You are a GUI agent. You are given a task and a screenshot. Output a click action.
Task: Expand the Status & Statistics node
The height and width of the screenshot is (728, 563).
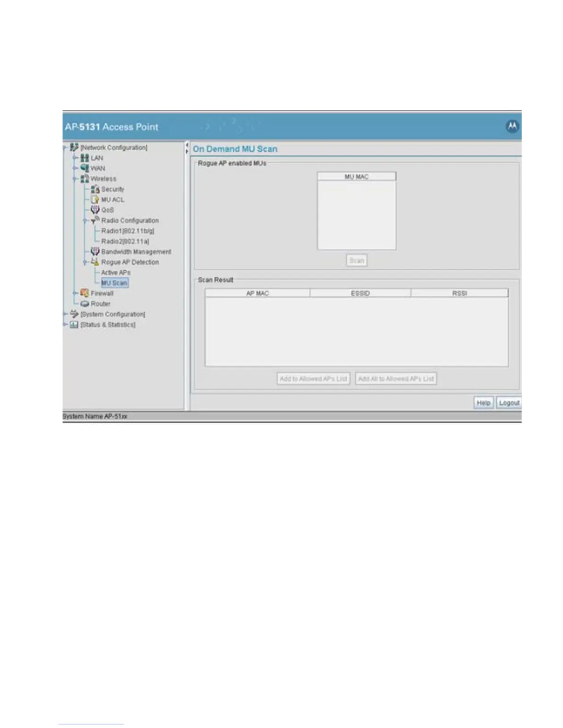coord(65,324)
